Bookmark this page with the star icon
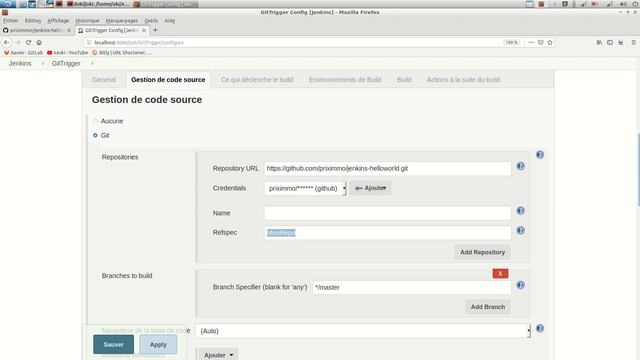The height and width of the screenshot is (360, 640). [x=550, y=42]
